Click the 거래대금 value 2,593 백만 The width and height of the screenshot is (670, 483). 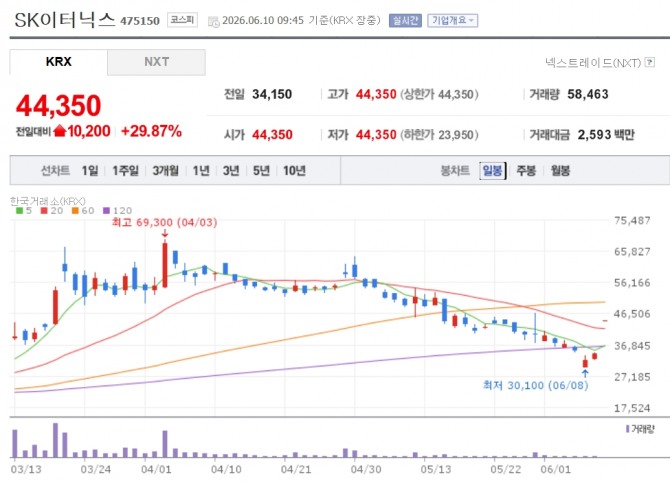pyautogui.click(x=606, y=135)
